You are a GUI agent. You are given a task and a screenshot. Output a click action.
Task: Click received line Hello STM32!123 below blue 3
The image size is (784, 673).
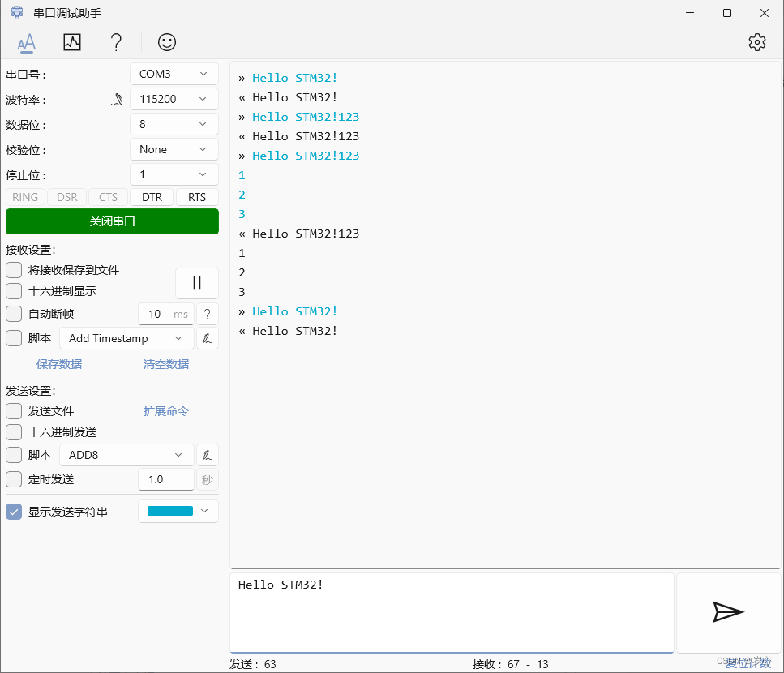(x=306, y=234)
